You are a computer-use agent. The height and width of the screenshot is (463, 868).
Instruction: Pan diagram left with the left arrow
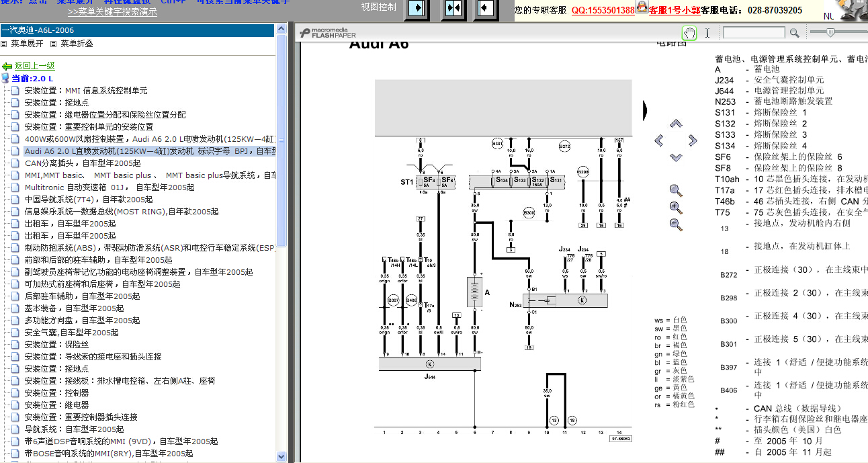[x=659, y=140]
